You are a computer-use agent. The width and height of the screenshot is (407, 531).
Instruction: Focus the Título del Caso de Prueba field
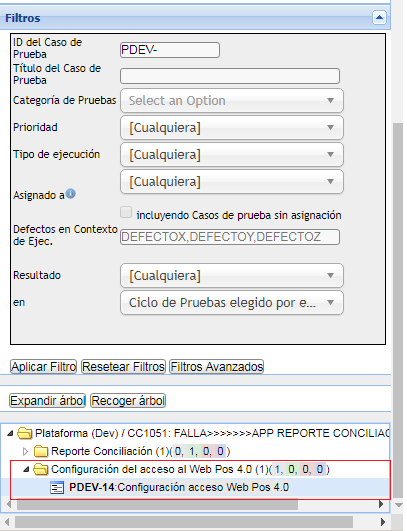point(230,76)
